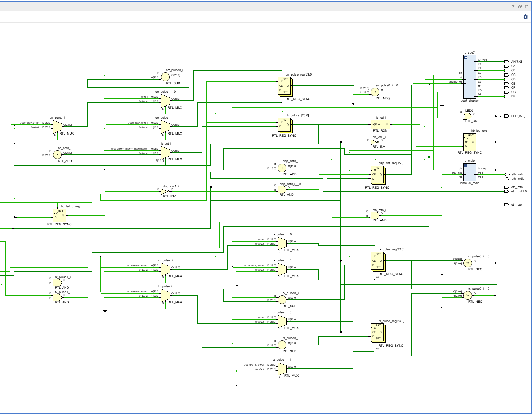Select the err_pulse0_i subtractor circle
Screen dimensions: 532x415
click(165, 77)
